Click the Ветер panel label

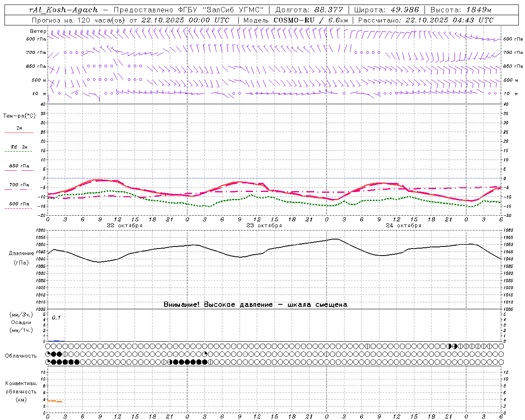(x=38, y=31)
